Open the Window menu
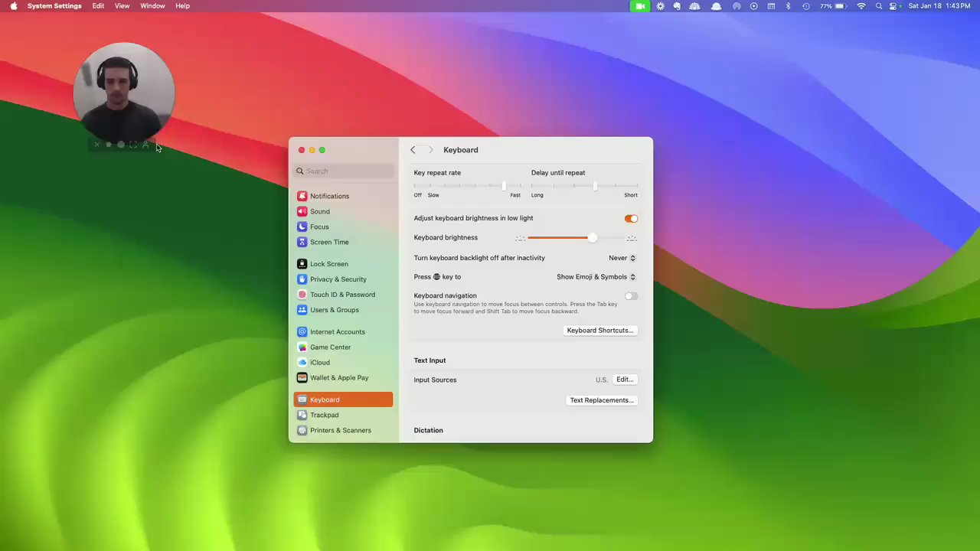This screenshot has width=980, height=551. tap(152, 6)
